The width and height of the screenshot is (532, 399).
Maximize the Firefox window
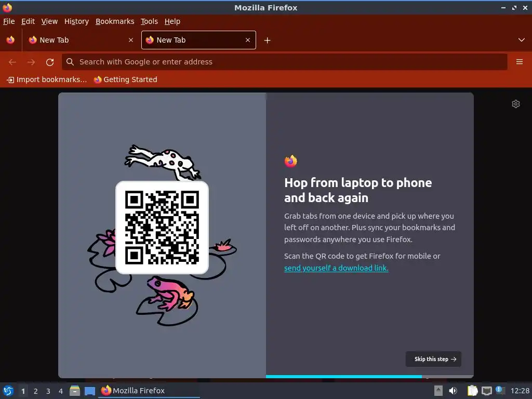click(514, 7)
